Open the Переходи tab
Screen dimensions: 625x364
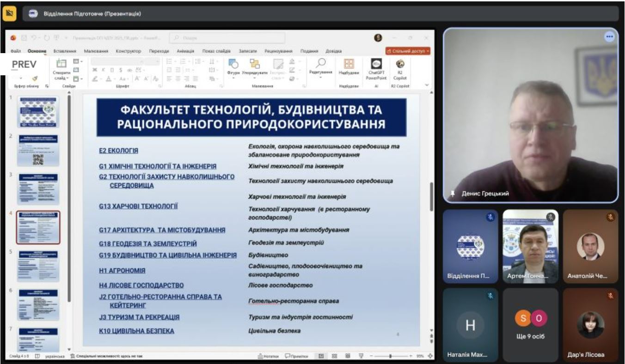pyautogui.click(x=159, y=51)
